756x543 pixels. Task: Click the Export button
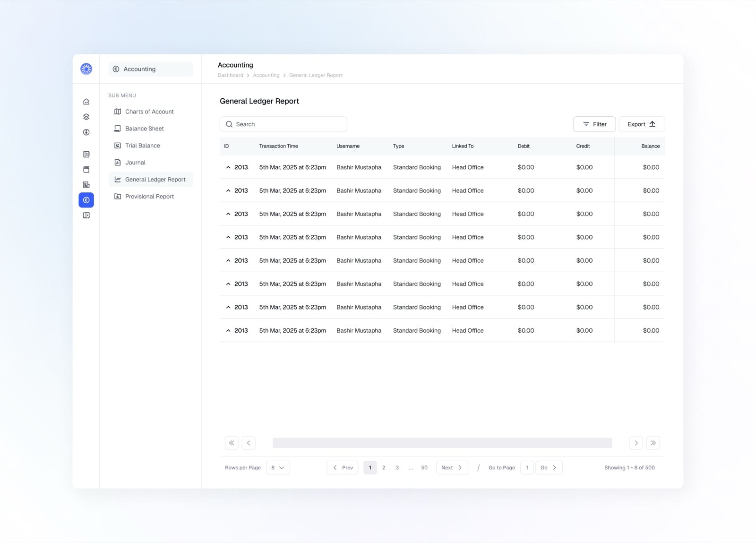click(642, 124)
